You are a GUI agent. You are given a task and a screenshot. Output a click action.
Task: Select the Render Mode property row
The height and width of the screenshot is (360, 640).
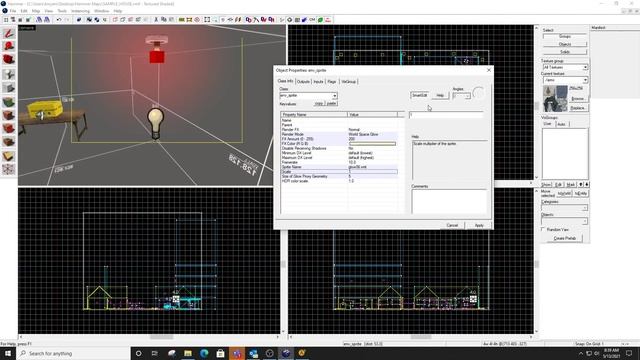(339, 134)
